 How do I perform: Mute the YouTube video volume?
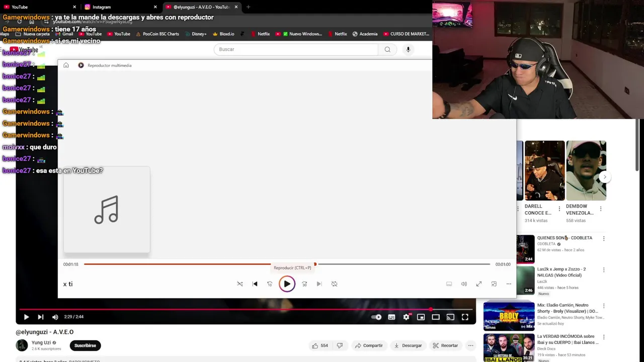(55, 317)
